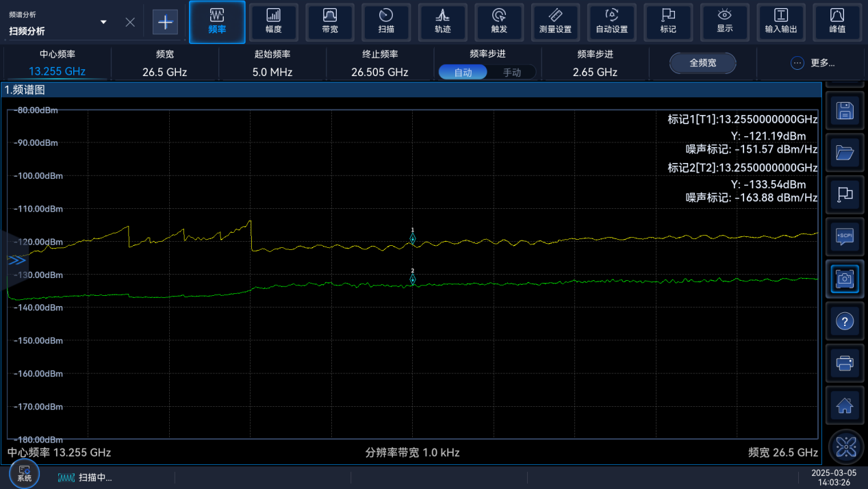Toggle the 显示 display eye icon
The height and width of the screenshot is (489, 868).
click(x=724, y=22)
